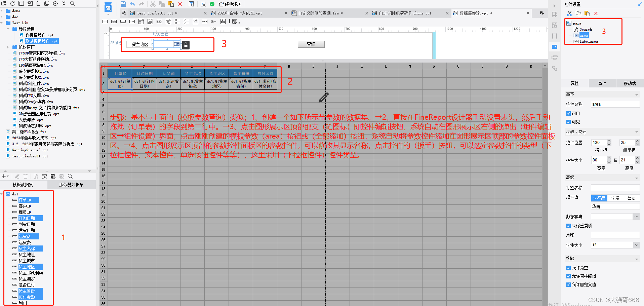Open the 字体大小 dropdown
644x306 pixels.
point(636,245)
